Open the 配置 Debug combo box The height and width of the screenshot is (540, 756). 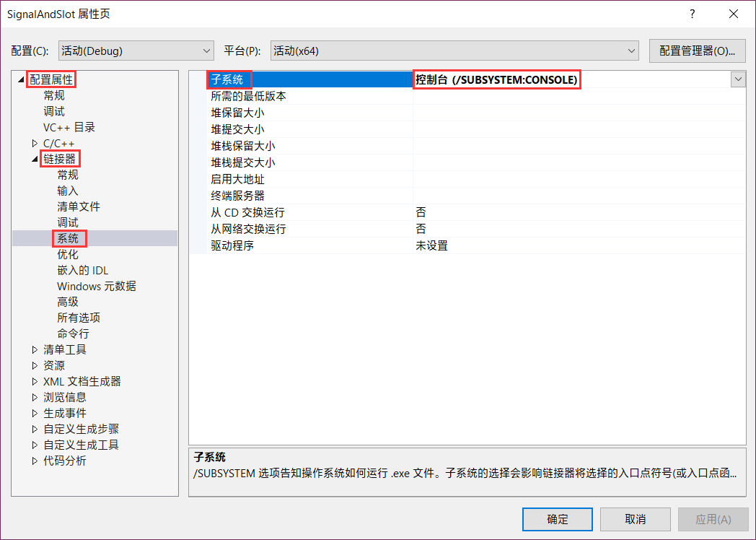[x=136, y=51]
